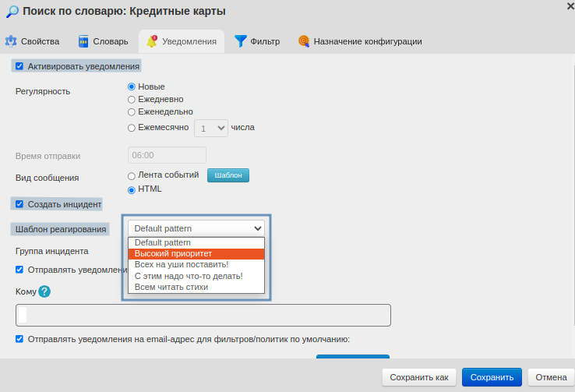Click inside the Кому recipients field

click(203, 315)
